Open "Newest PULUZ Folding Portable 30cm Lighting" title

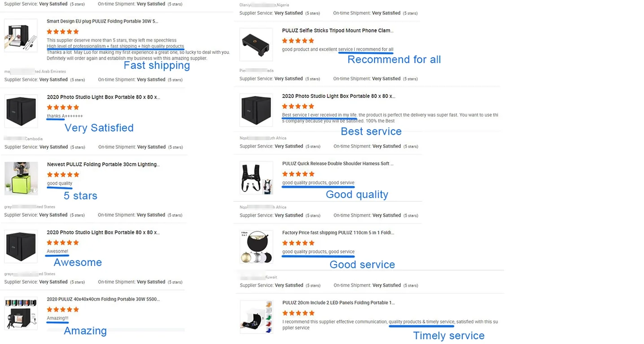coord(103,164)
